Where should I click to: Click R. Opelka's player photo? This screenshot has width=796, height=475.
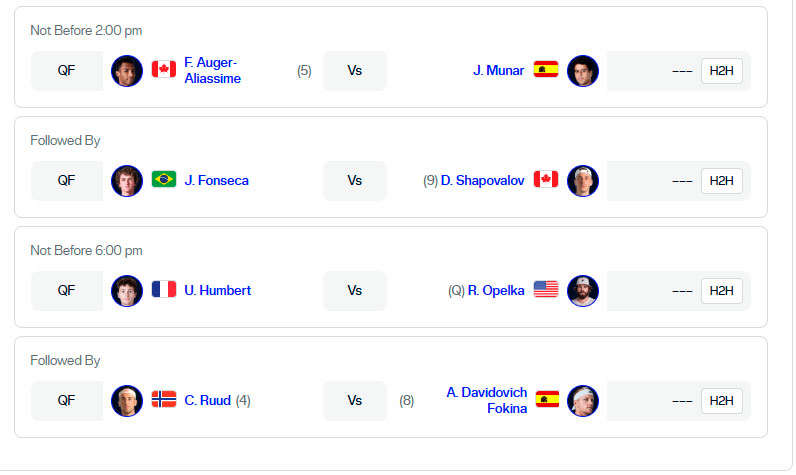pyautogui.click(x=583, y=291)
